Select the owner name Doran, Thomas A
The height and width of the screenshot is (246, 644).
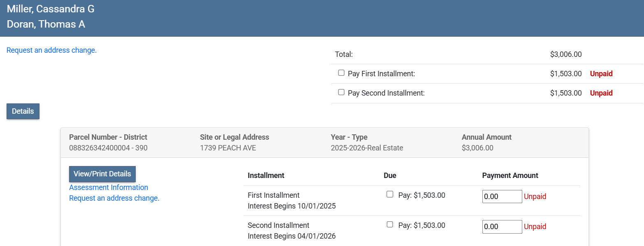tap(46, 24)
